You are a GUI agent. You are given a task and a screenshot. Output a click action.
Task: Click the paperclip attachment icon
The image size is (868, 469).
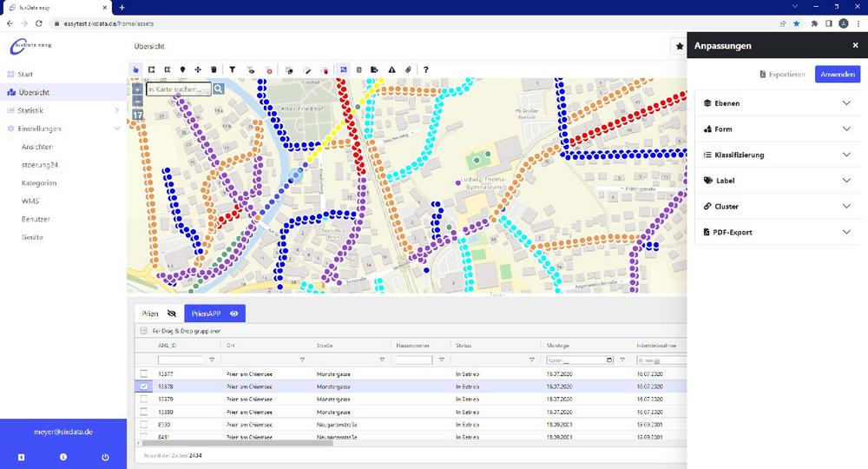408,69
